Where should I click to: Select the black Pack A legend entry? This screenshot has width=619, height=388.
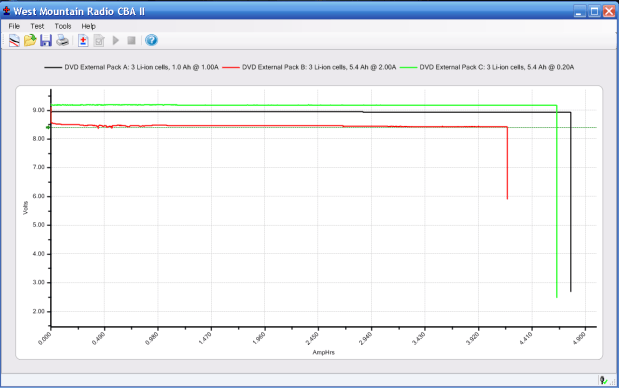click(131, 67)
